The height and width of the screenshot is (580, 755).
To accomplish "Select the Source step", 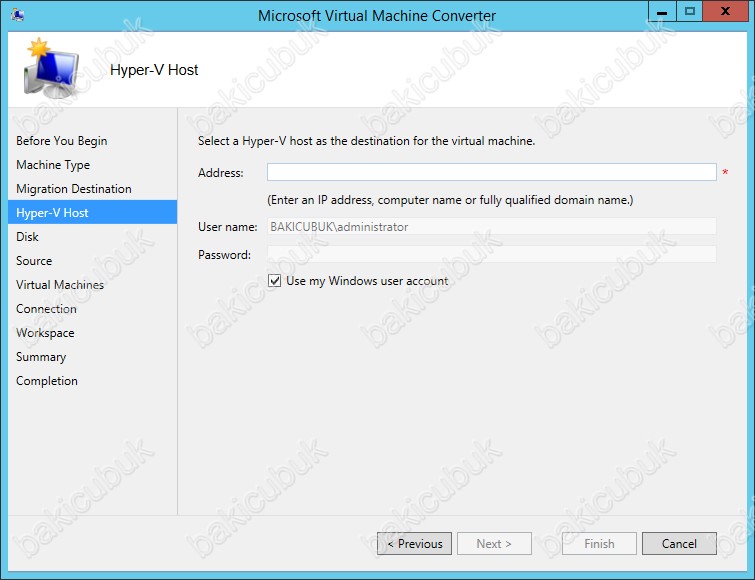I will point(34,261).
